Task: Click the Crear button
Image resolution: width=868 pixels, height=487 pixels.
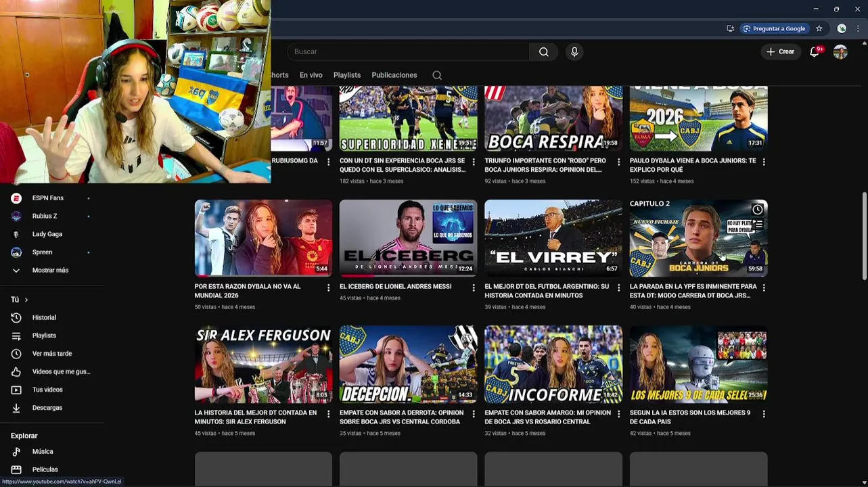Action: (781, 52)
